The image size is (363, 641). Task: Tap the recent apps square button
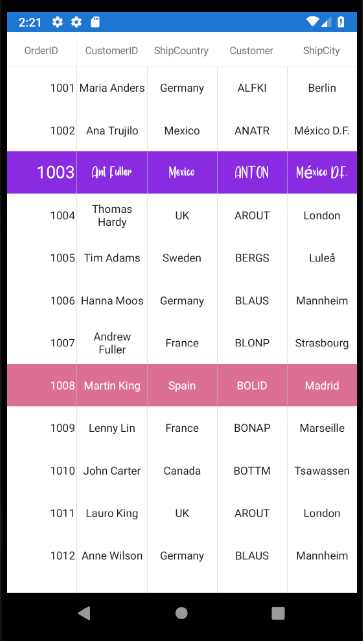(278, 613)
